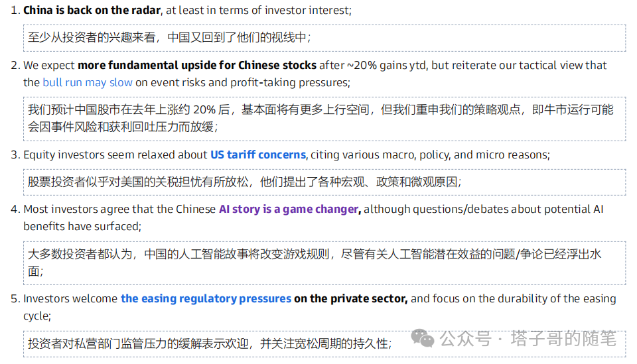
Task: Open 'the easing regulatory pressures' link
Action: [x=206, y=298]
